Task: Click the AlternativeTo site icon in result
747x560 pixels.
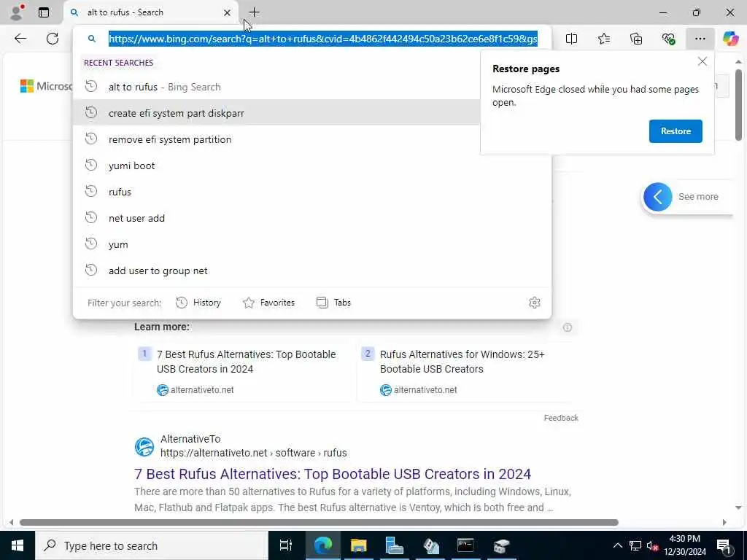Action: [144, 447]
